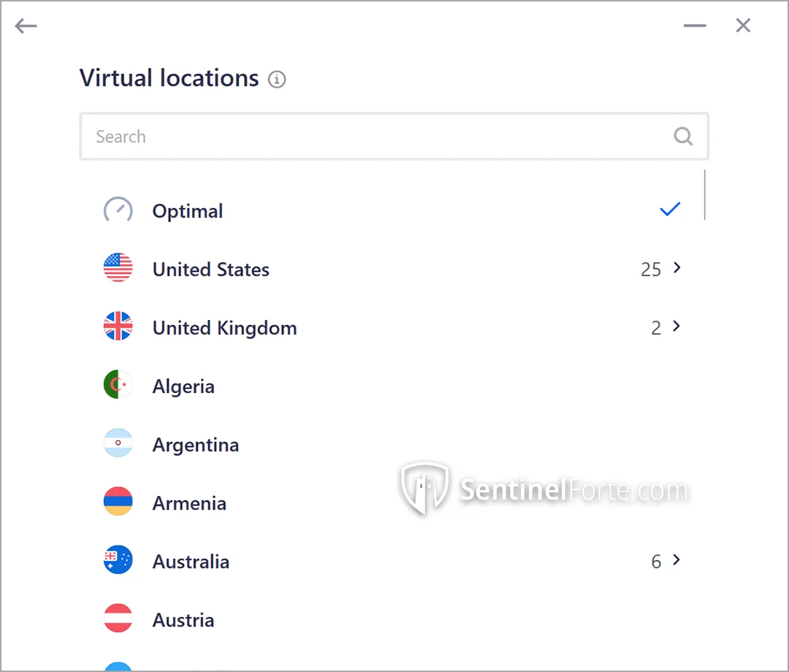
Task: Click the Algeria flag icon
Action: coord(118,385)
